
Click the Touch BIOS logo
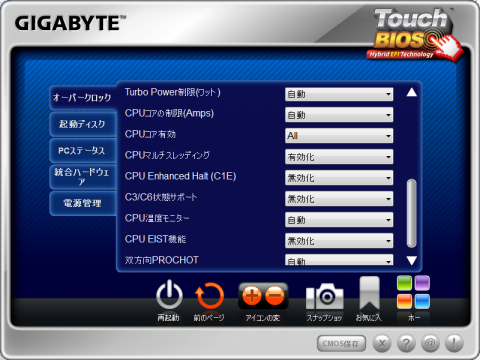point(416,35)
